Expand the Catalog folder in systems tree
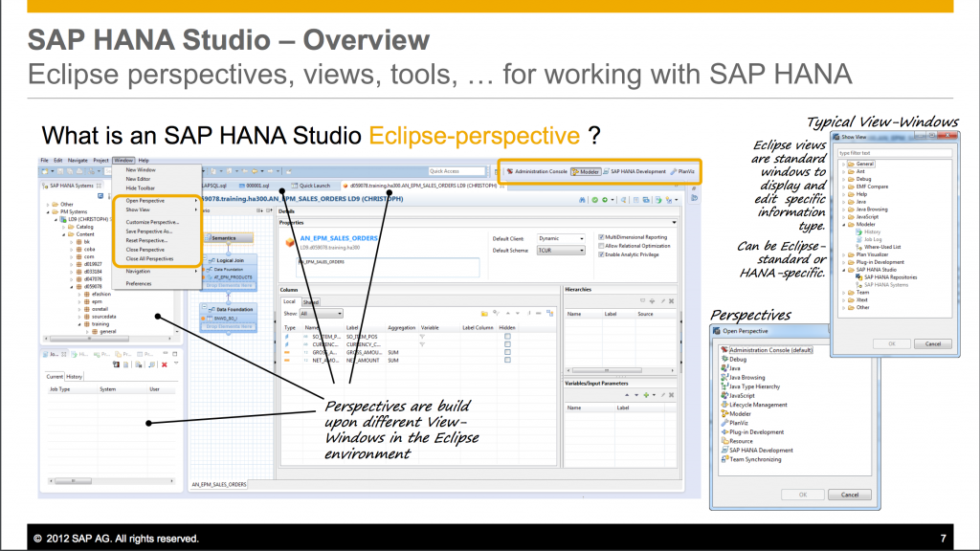Screen dimensions: 980x551 [64, 227]
